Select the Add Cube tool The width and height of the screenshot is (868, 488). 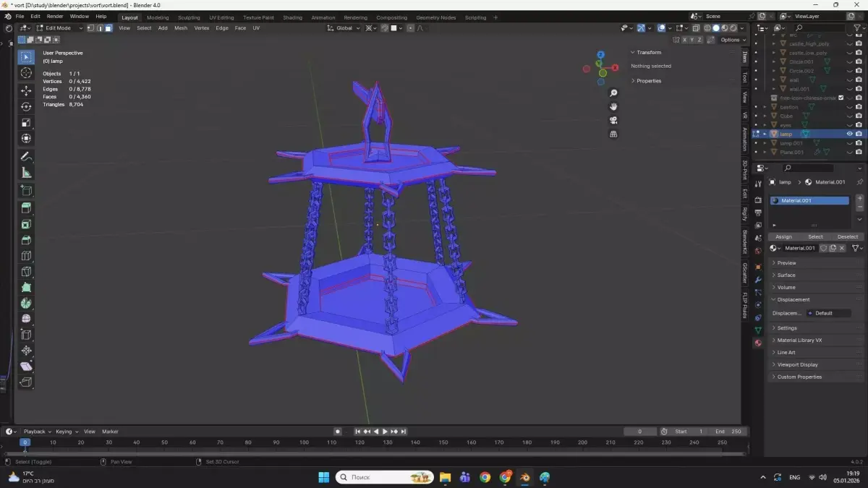point(26,190)
